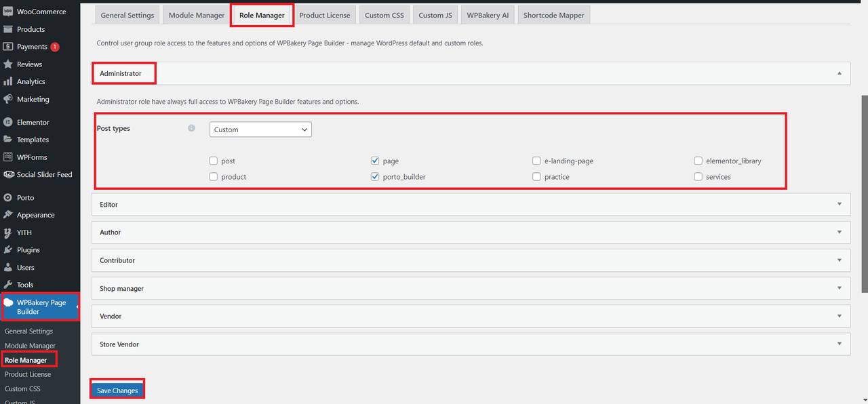The height and width of the screenshot is (404, 868).
Task: Click the WooCommerce sidebar icon
Action: point(8,12)
